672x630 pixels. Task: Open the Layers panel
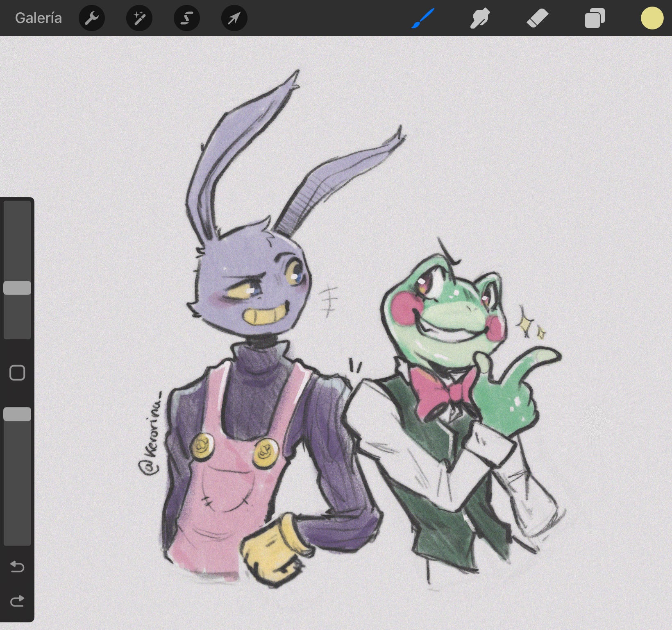[595, 18]
